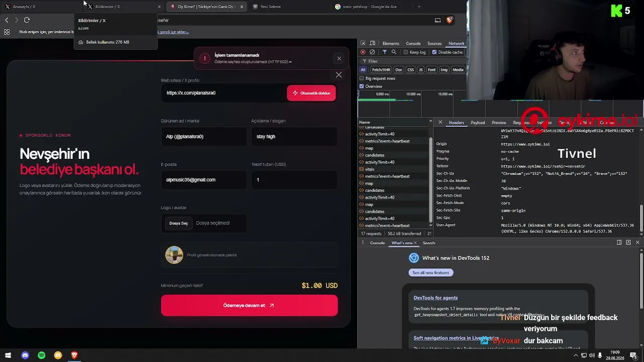Click the Dosya Seç file button
The image size is (644, 362).
[179, 223]
